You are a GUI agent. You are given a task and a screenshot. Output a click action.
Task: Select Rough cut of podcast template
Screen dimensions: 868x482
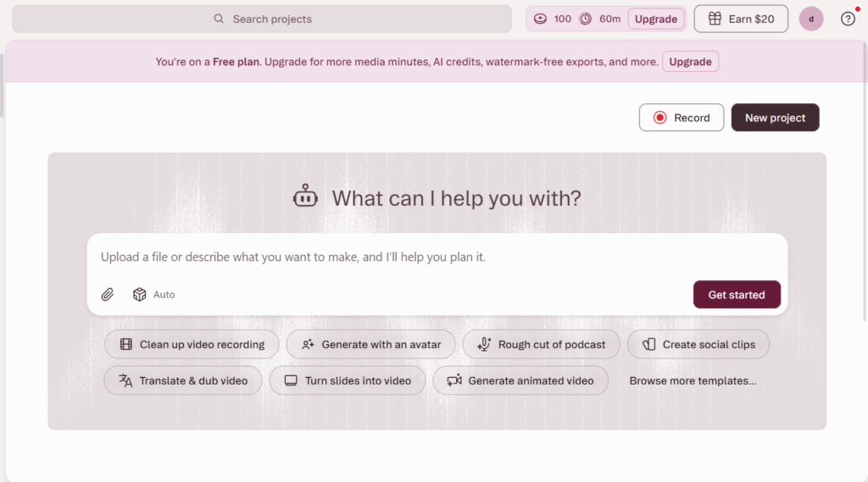tap(542, 345)
